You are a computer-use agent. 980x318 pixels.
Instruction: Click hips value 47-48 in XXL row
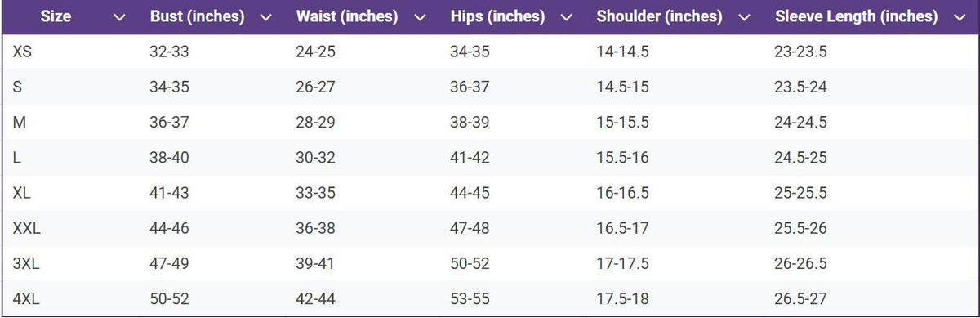click(470, 228)
